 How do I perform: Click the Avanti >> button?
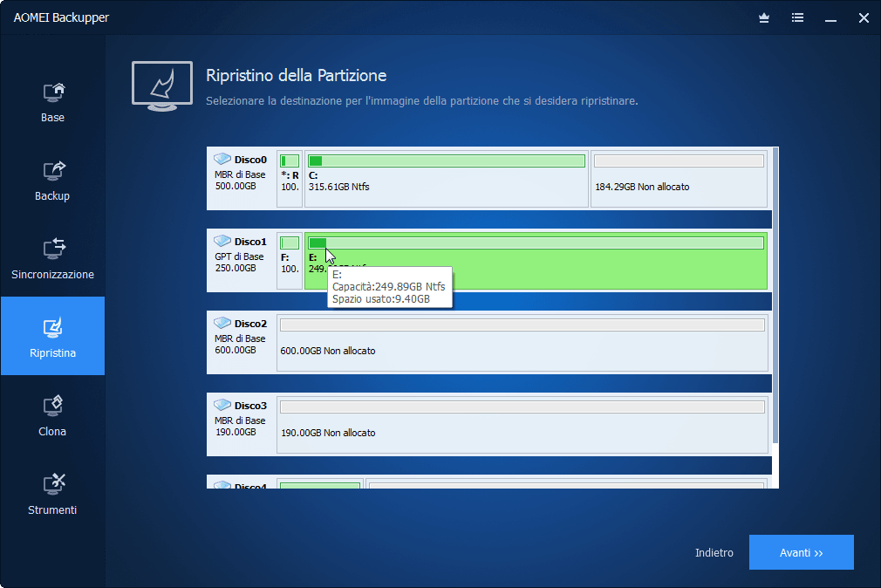pos(802,552)
